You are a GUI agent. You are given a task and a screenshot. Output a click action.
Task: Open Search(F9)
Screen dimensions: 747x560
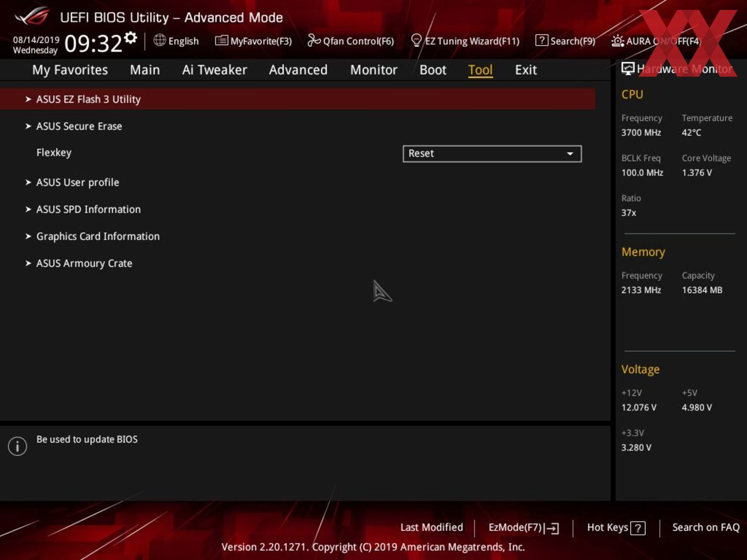(573, 41)
